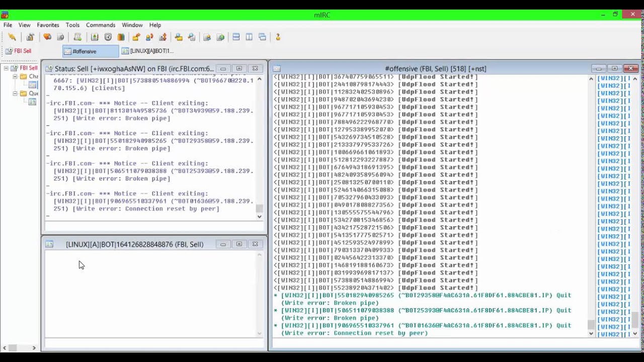Viewport: 644px width, 362px height.
Task: Switch to FBI Sell switchbar button
Action: click(x=19, y=51)
